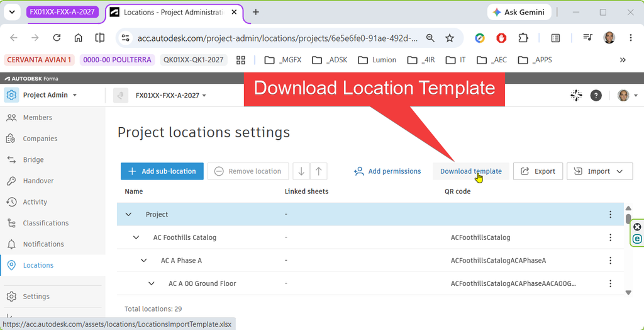
Task: Open the Companies section
Action: [x=40, y=139]
